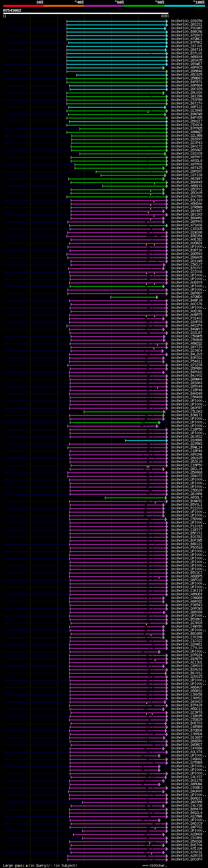
Task: Open hit UniRef100_P0CAN7
Action: click(x=187, y=28)
